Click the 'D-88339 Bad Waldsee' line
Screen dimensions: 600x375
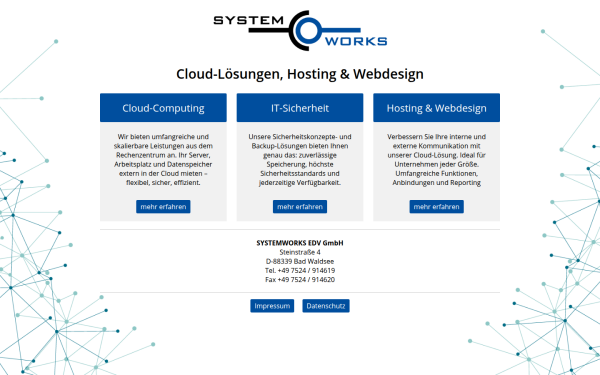300,261
